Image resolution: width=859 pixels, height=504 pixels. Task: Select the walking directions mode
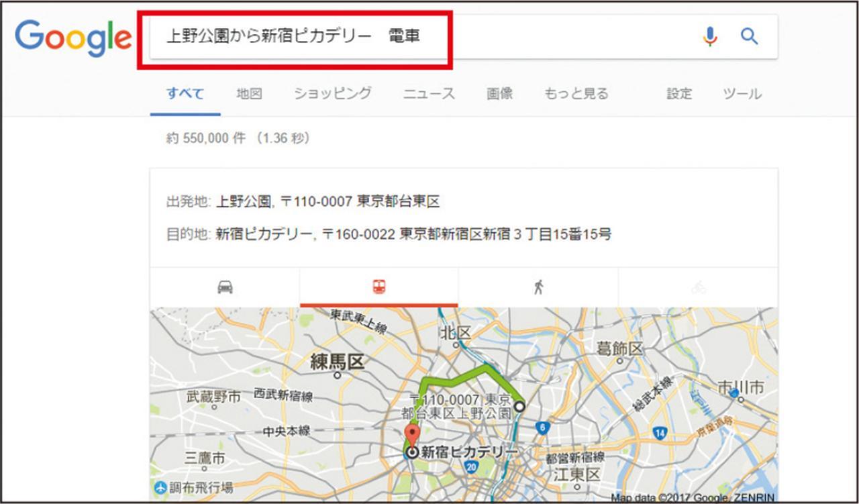pyautogui.click(x=538, y=287)
